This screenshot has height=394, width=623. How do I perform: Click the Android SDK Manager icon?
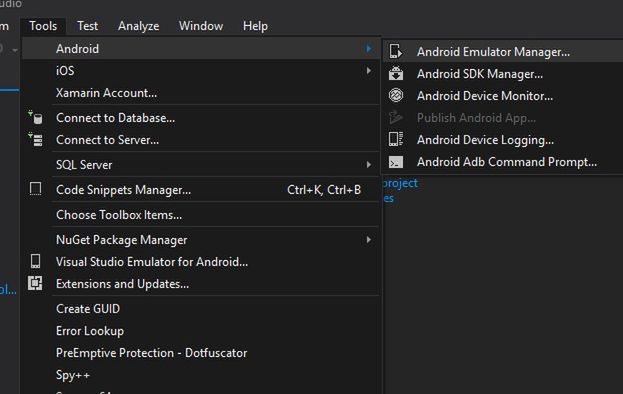(x=396, y=73)
